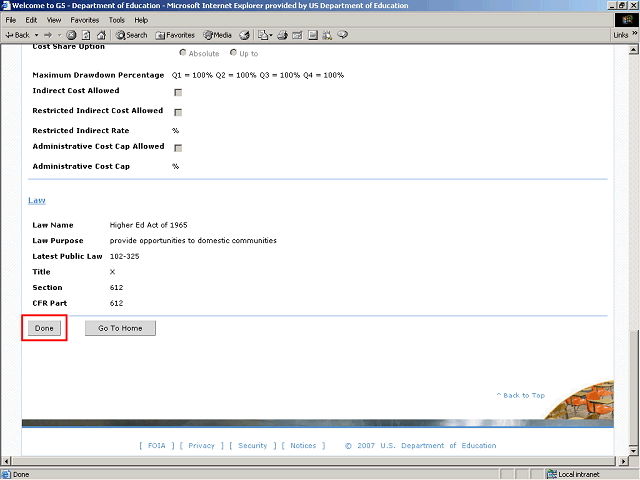This screenshot has width=640, height=480.
Task: Open the Security footer link
Action: pyautogui.click(x=252, y=446)
